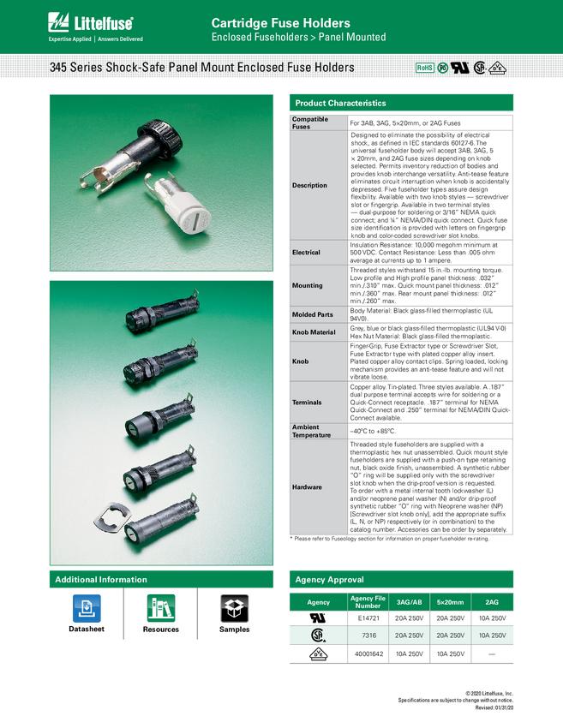This screenshot has height=728, width=563.
Task: Click the 'Agency' column header
Action: point(318,602)
